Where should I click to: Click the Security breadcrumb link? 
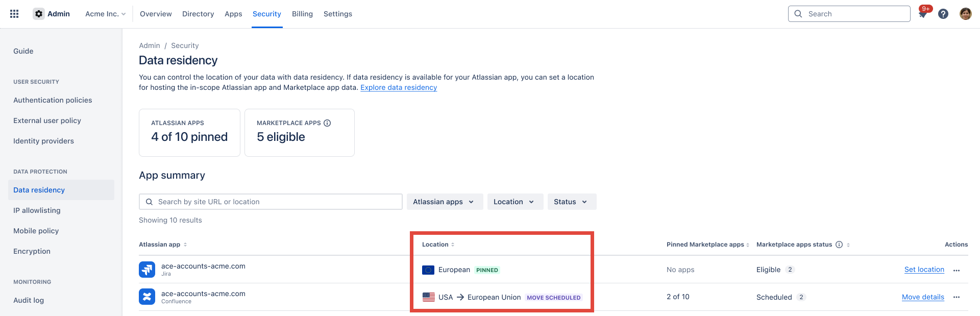(x=185, y=45)
